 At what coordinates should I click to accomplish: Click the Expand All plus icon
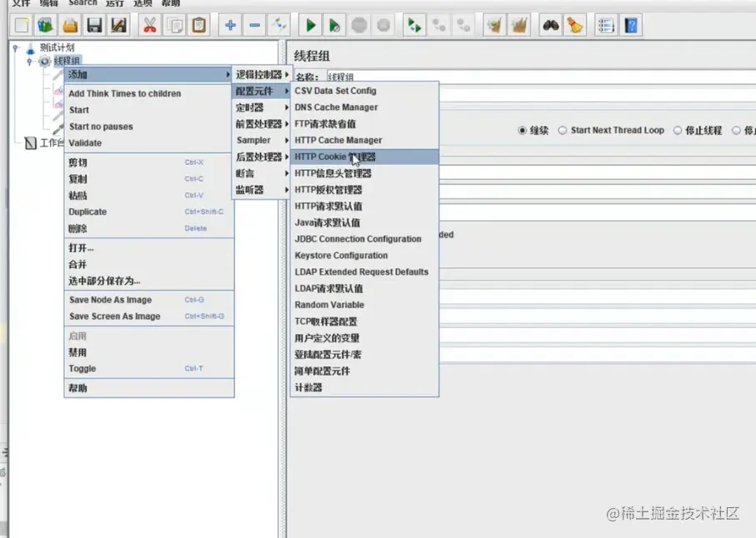point(230,25)
